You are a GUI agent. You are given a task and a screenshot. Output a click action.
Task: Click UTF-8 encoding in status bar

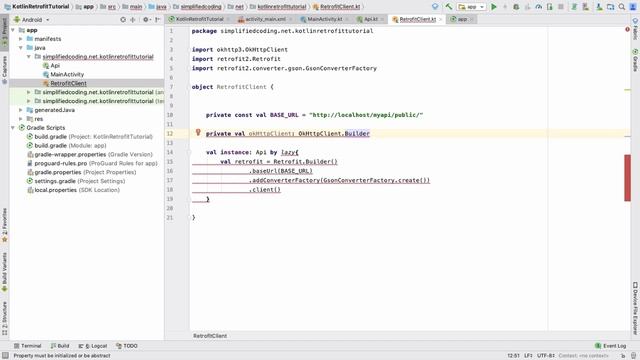coord(545,356)
